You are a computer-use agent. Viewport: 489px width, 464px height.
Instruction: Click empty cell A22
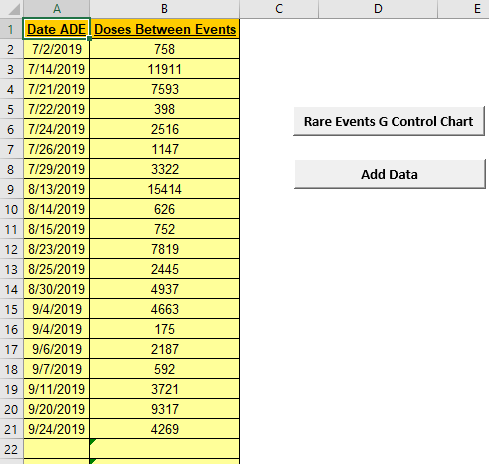[57, 449]
